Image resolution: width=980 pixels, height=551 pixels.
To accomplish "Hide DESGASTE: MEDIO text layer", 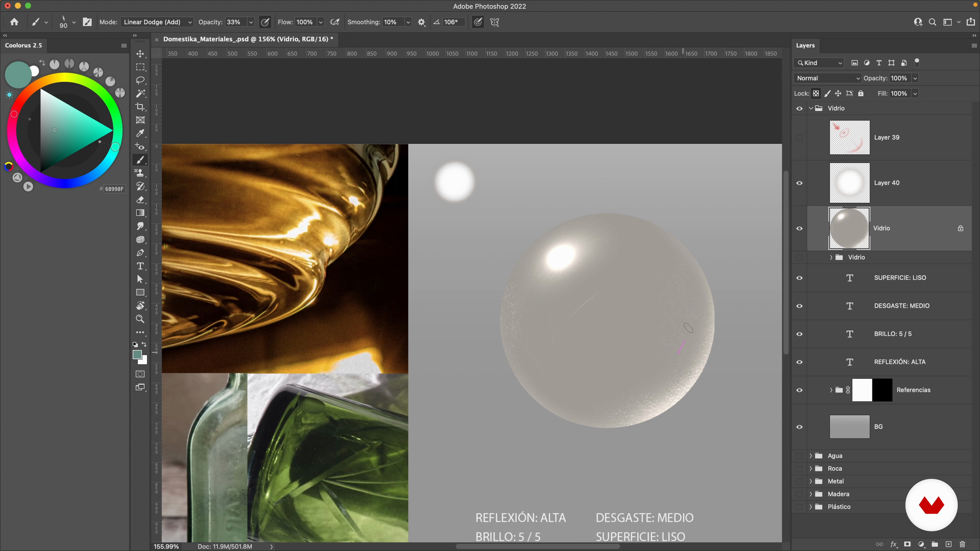I will [x=799, y=306].
